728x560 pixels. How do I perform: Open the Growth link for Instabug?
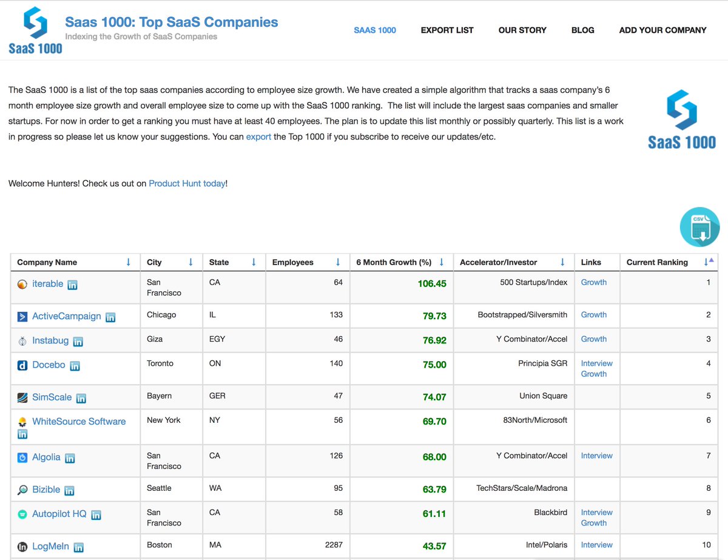(x=594, y=339)
